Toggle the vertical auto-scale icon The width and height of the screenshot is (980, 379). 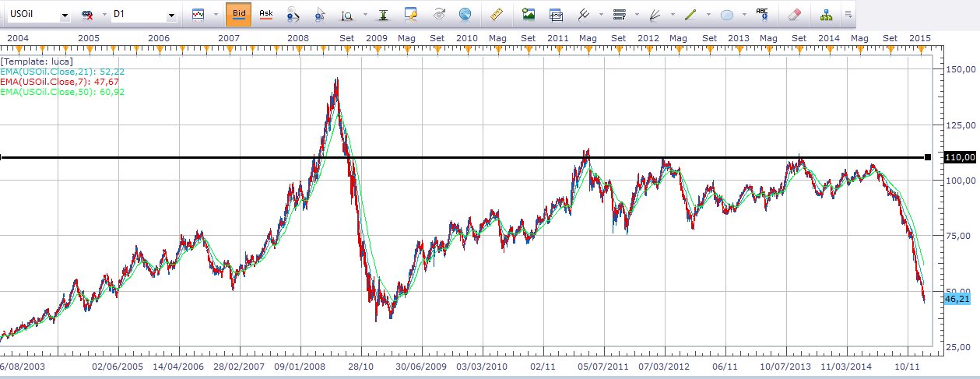[x=382, y=14]
